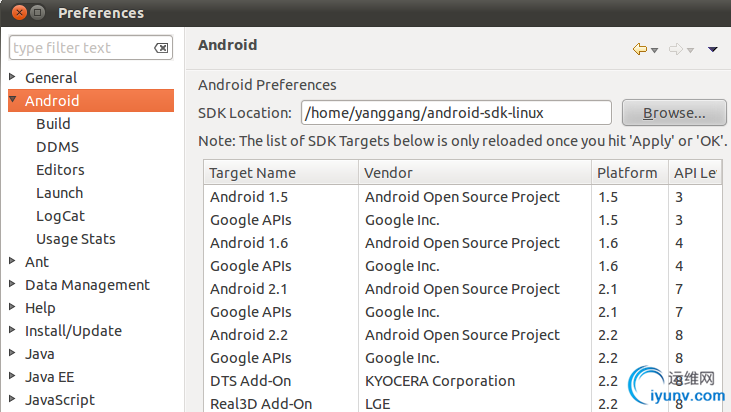
Task: Select the Google APIs row with platform 2.2
Action: 463,357
